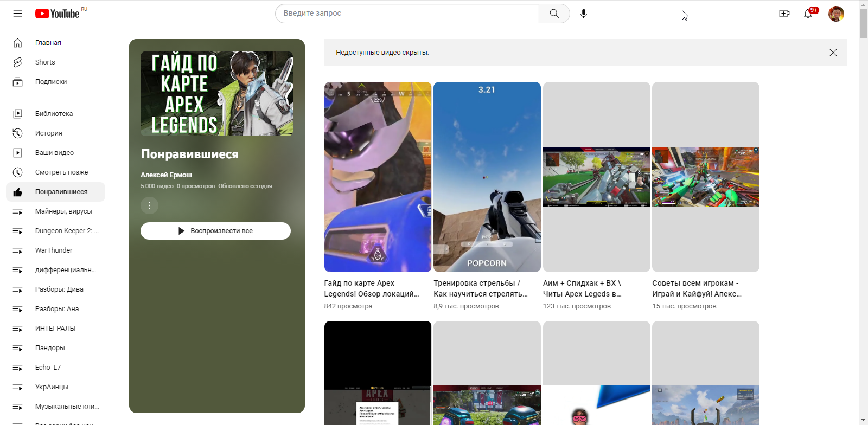
Task: Click the Майнеры, вирусы playlist name
Action: pyautogui.click(x=63, y=211)
